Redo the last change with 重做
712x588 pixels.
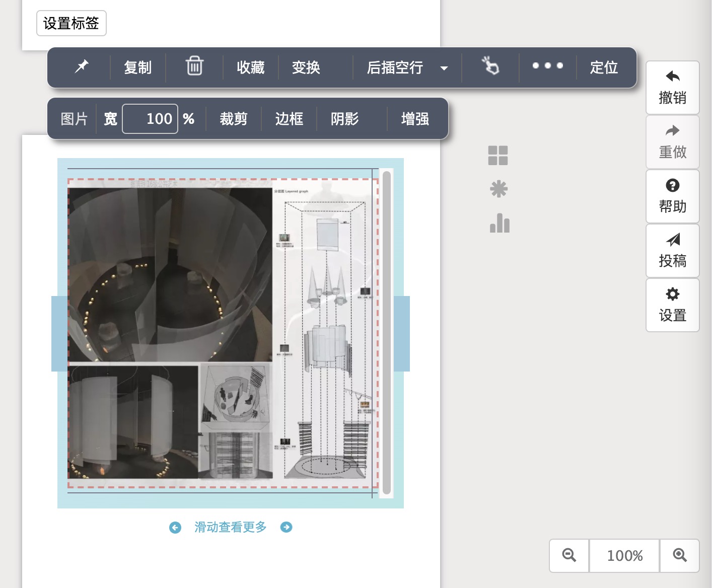pos(672,142)
